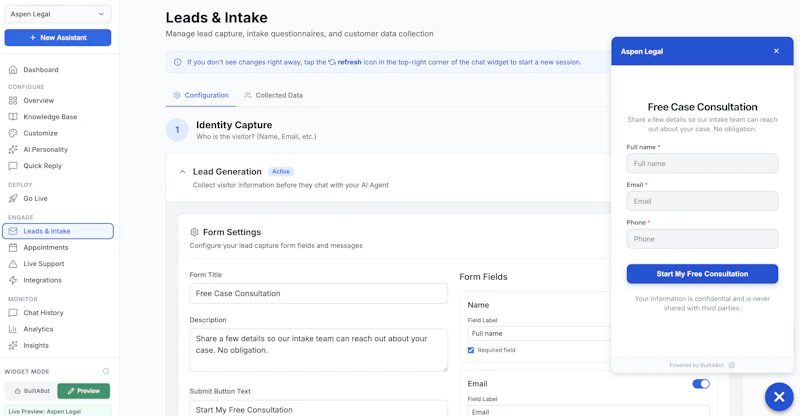Click the Form Title input field
This screenshot has height=416, width=800.
pos(318,293)
